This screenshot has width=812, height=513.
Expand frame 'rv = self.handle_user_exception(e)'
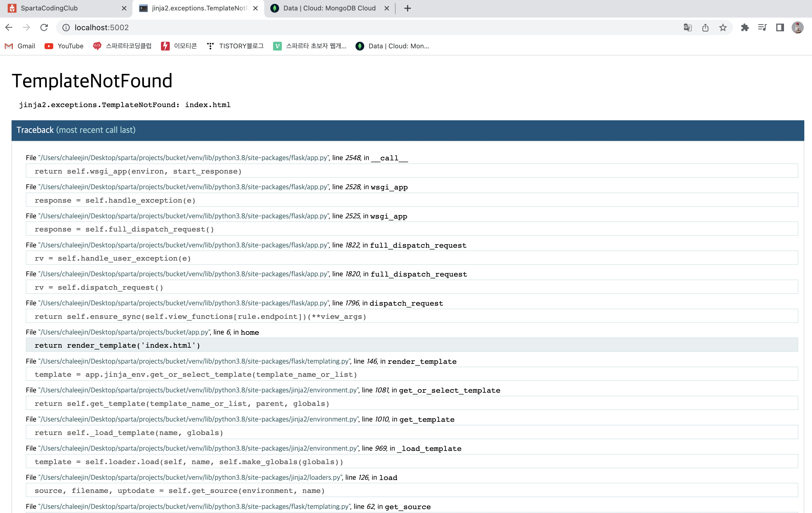click(412, 258)
